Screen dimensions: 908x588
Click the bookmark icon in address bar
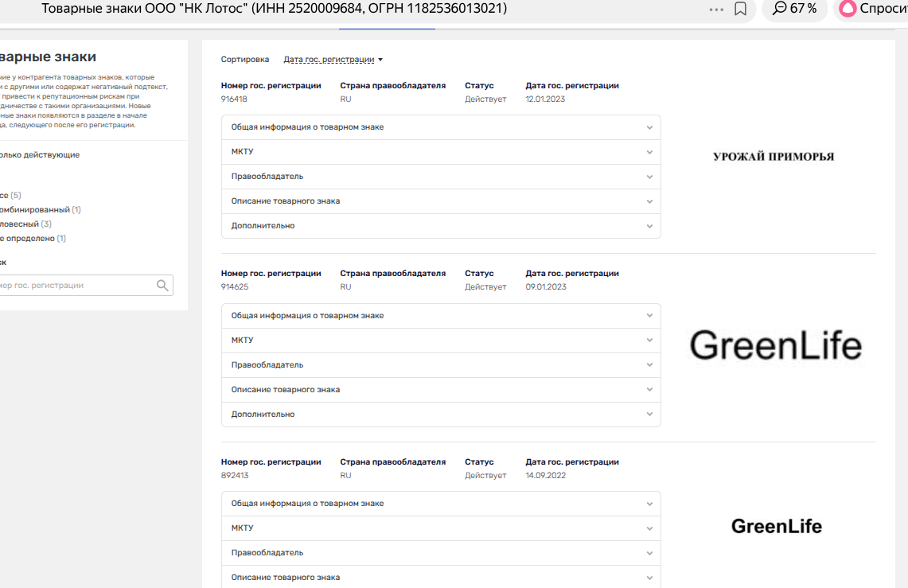click(x=740, y=9)
